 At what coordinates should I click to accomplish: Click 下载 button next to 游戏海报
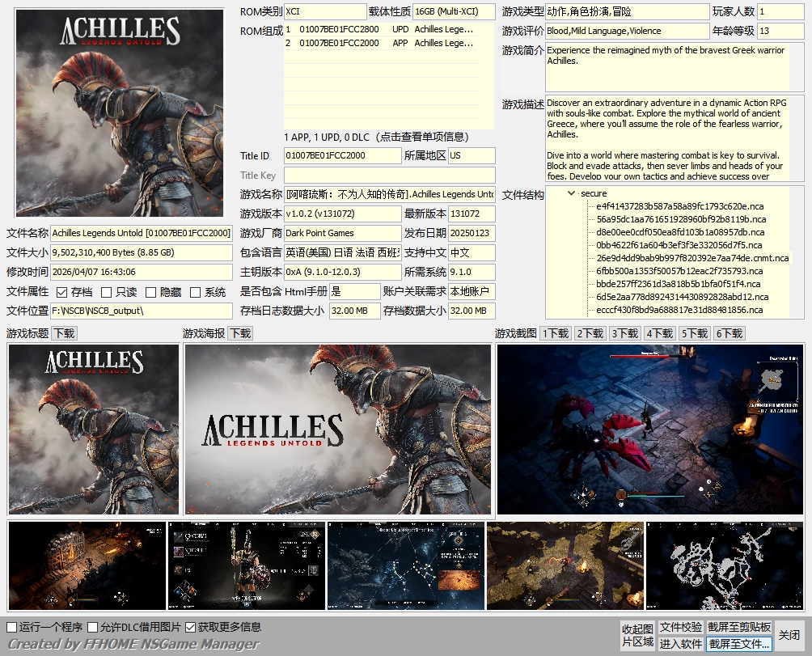coord(240,333)
